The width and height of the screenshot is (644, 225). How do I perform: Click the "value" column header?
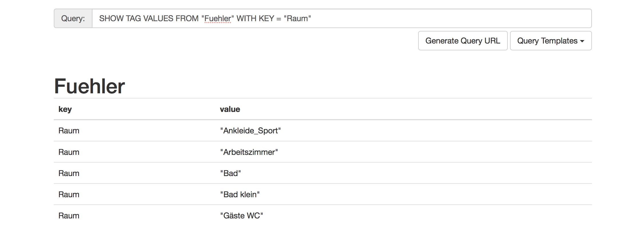point(230,109)
